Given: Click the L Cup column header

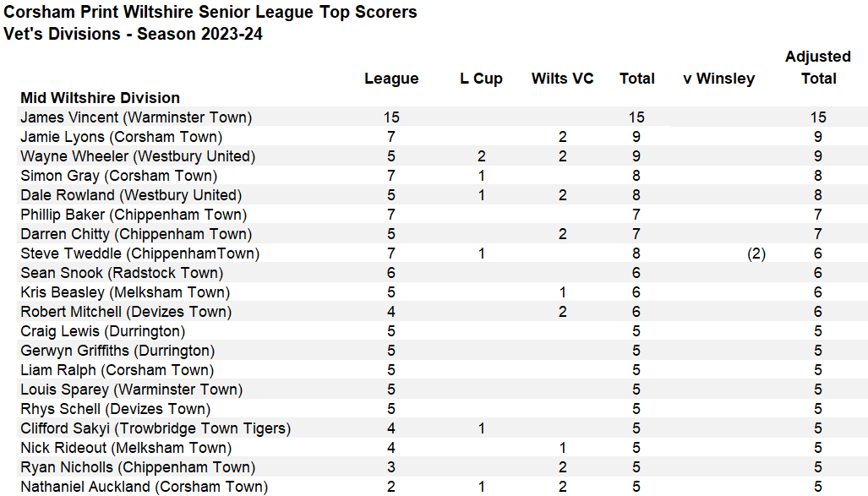Looking at the screenshot, I should pyautogui.click(x=481, y=79).
